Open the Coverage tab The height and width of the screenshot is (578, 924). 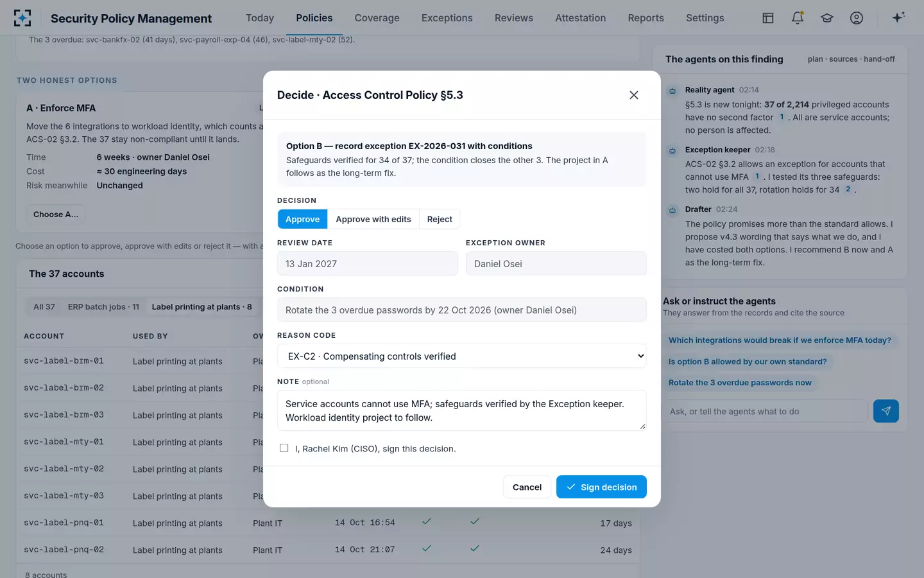(x=377, y=18)
